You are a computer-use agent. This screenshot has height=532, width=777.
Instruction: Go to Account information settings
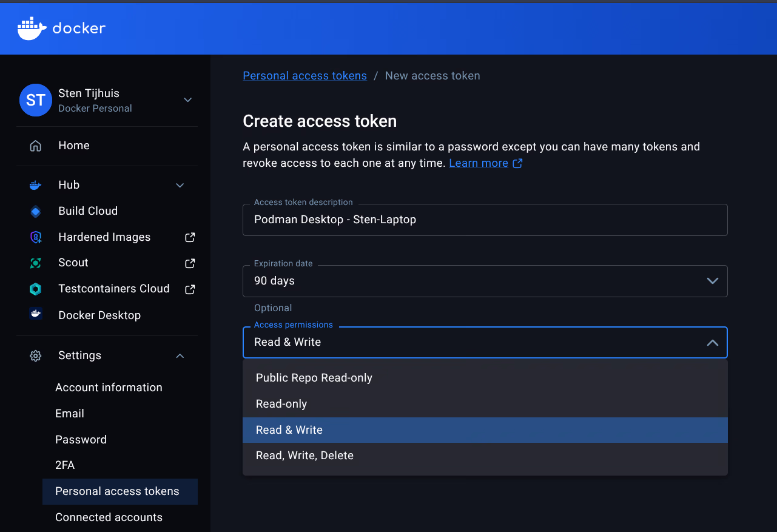pyautogui.click(x=109, y=388)
